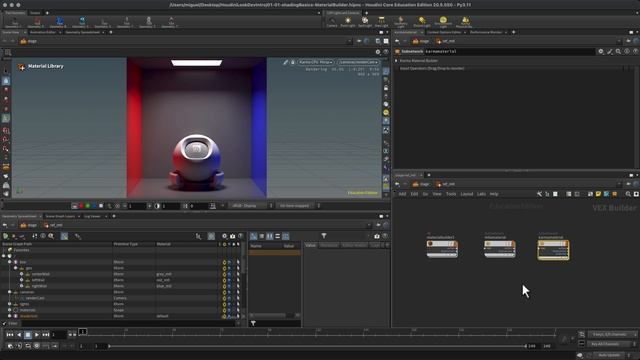Select the Geometry Light shelf tool
Screen dimensions: 640x360
[400, 22]
